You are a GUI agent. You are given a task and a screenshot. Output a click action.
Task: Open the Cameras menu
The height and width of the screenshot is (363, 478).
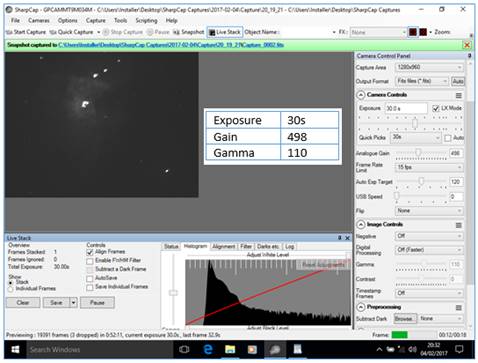[39, 21]
